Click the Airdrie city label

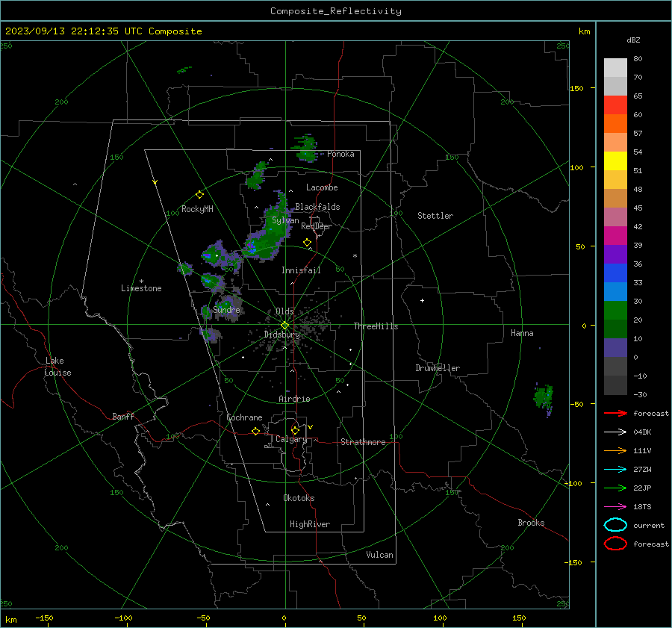coord(294,399)
